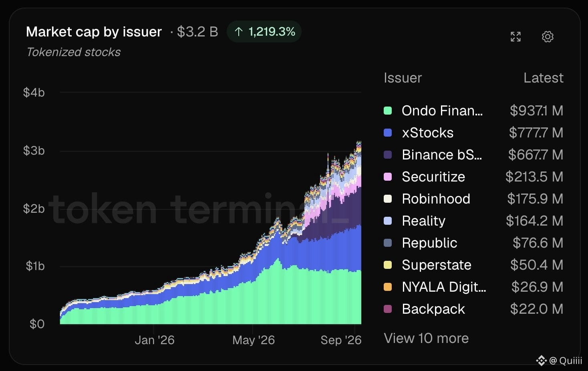
Task: Open the chart settings gear icon
Action: pyautogui.click(x=548, y=37)
